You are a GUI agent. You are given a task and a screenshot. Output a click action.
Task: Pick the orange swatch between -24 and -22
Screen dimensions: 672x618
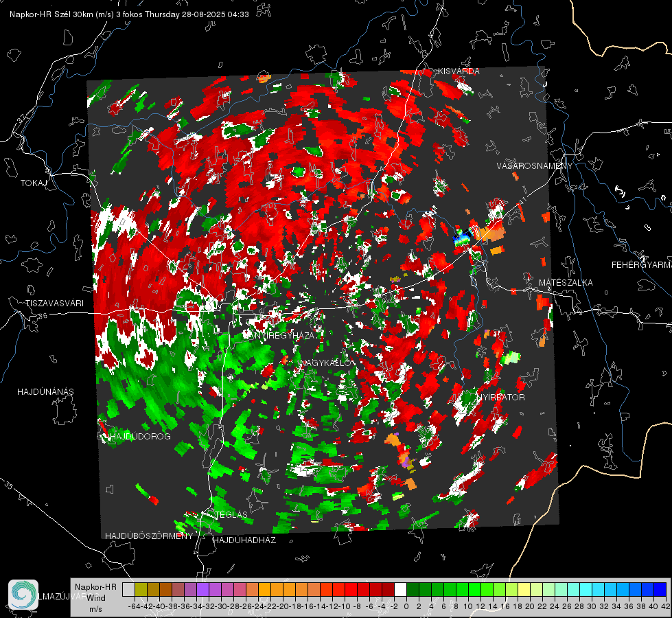[x=265, y=589]
